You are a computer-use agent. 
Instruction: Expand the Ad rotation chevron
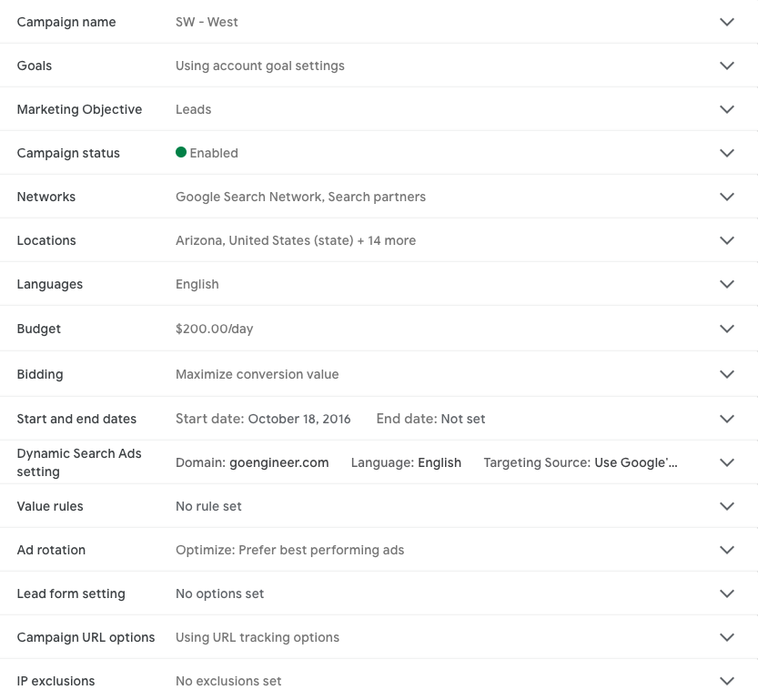pos(726,550)
